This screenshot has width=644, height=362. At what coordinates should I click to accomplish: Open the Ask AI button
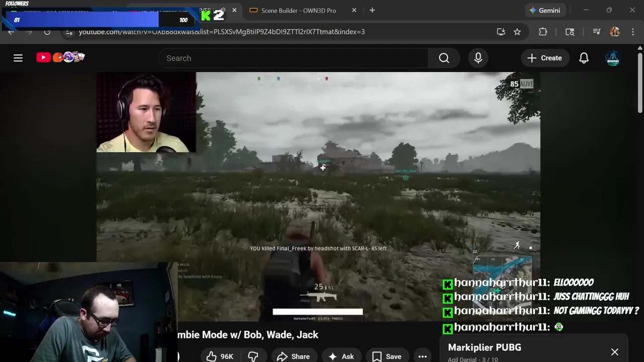click(341, 356)
